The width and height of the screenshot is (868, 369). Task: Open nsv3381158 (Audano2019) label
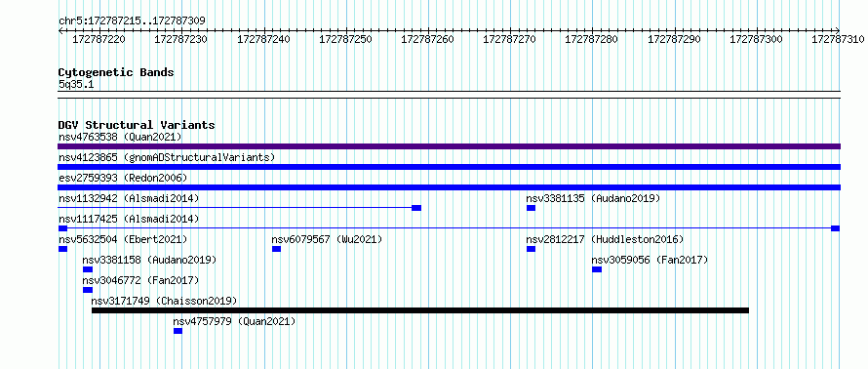[149, 260]
